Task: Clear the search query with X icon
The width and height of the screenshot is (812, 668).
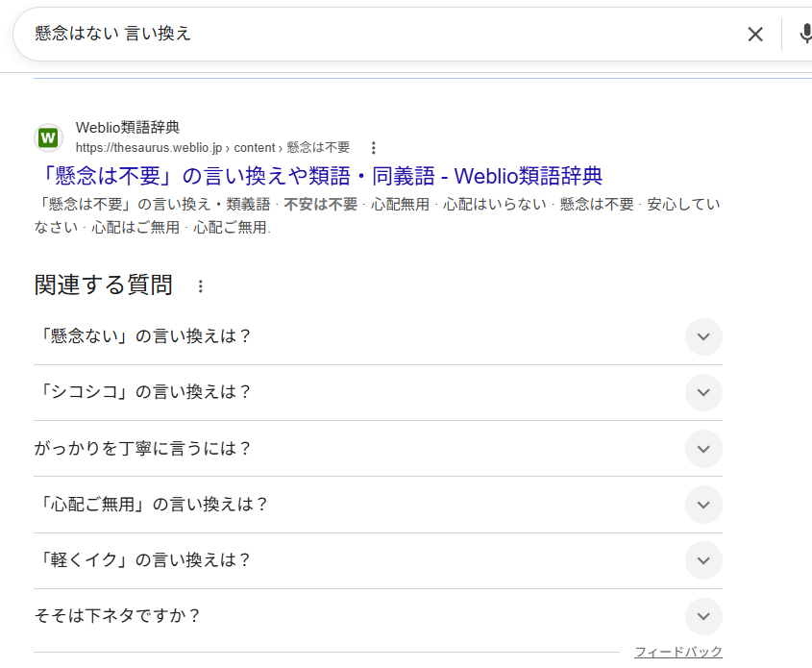Action: click(755, 35)
